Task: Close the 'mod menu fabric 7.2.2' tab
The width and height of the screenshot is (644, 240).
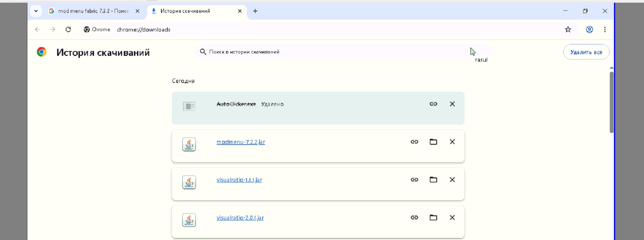Action: click(137, 11)
